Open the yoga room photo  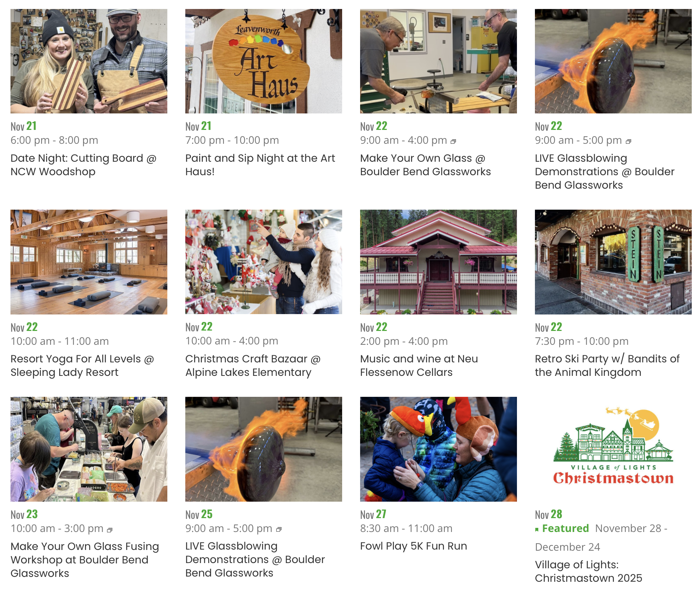tap(89, 262)
